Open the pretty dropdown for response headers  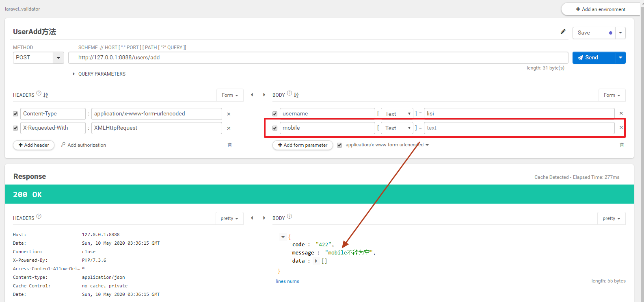point(229,218)
